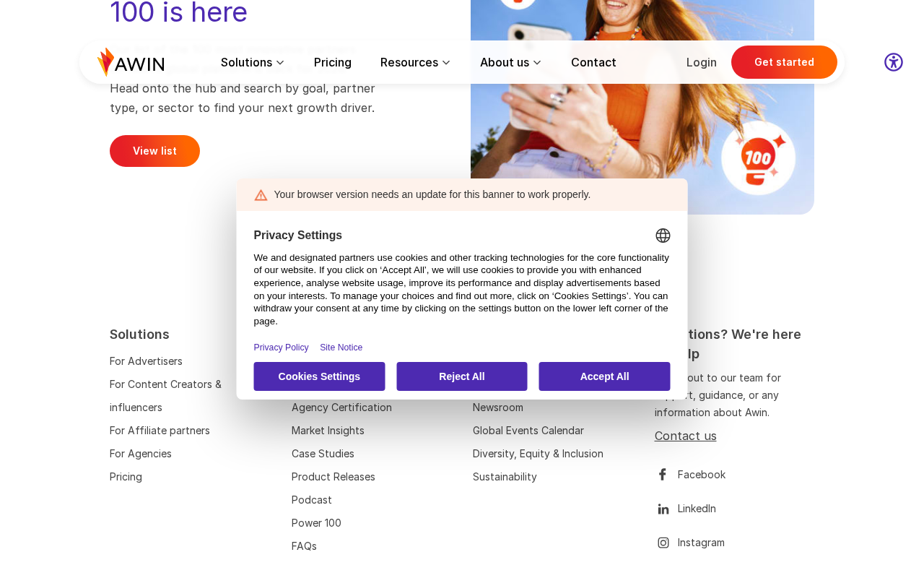924x578 pixels.
Task: Click the globe language icon in privacy banner
Action: tap(663, 236)
